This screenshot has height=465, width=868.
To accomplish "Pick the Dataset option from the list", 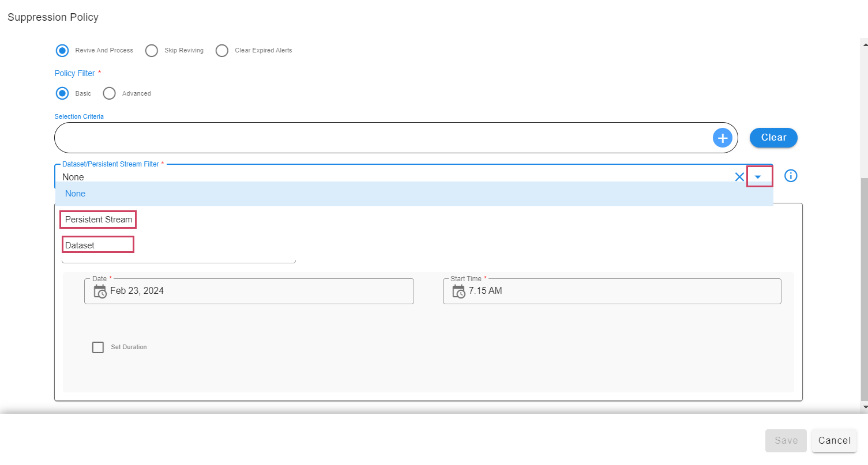I will 80,245.
